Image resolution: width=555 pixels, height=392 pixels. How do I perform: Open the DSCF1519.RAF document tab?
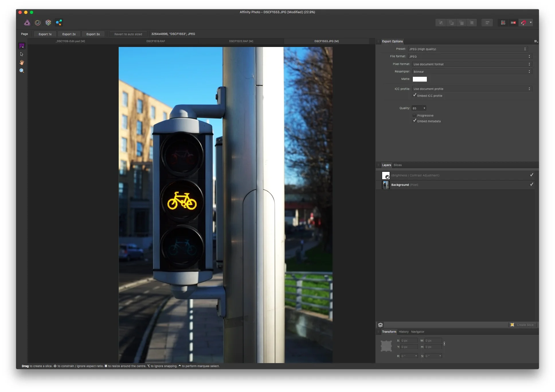pos(156,41)
